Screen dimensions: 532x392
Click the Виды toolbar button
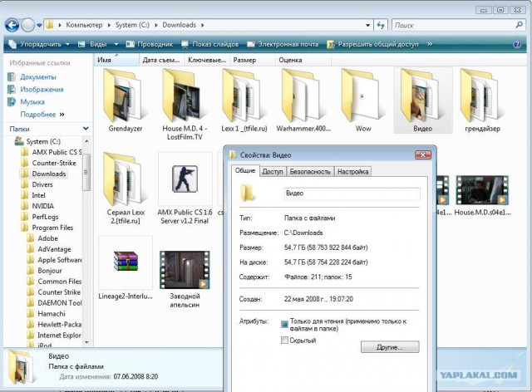[93, 44]
